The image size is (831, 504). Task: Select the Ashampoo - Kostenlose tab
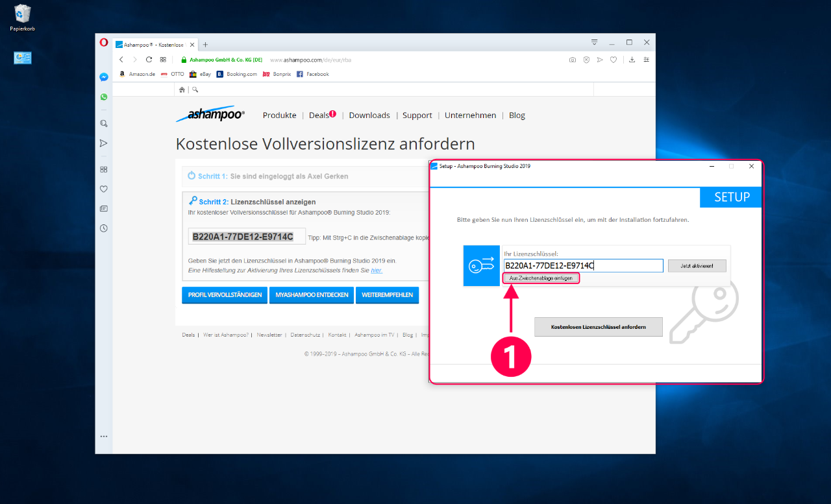tap(155, 45)
